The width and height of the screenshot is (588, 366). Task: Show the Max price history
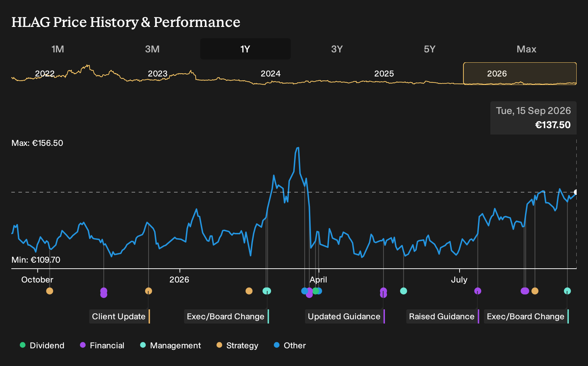(x=526, y=49)
